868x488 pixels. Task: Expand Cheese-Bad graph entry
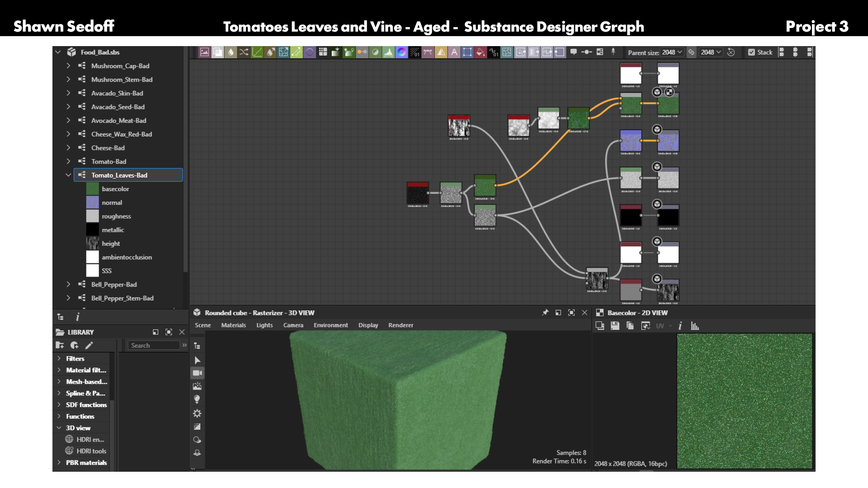click(x=68, y=148)
